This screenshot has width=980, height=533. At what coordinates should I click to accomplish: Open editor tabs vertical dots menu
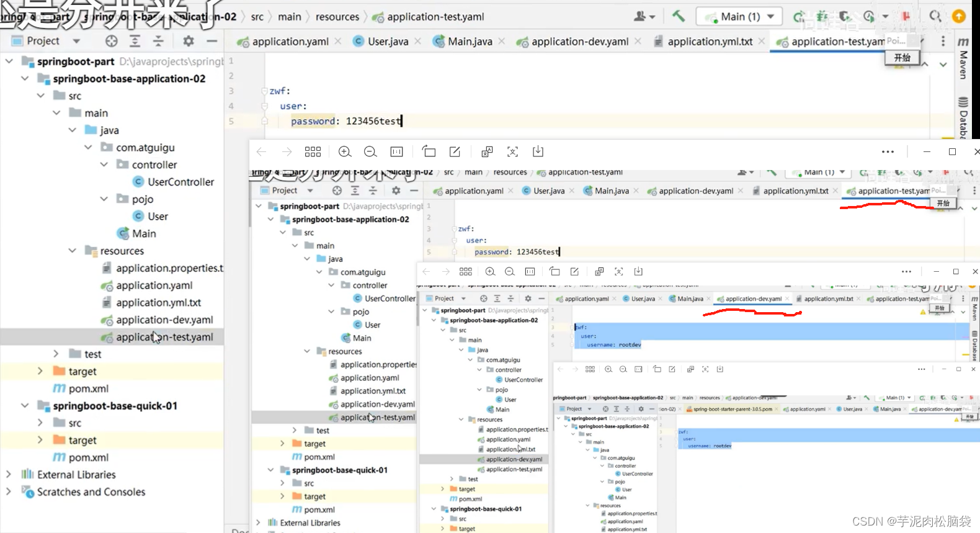[x=943, y=41]
